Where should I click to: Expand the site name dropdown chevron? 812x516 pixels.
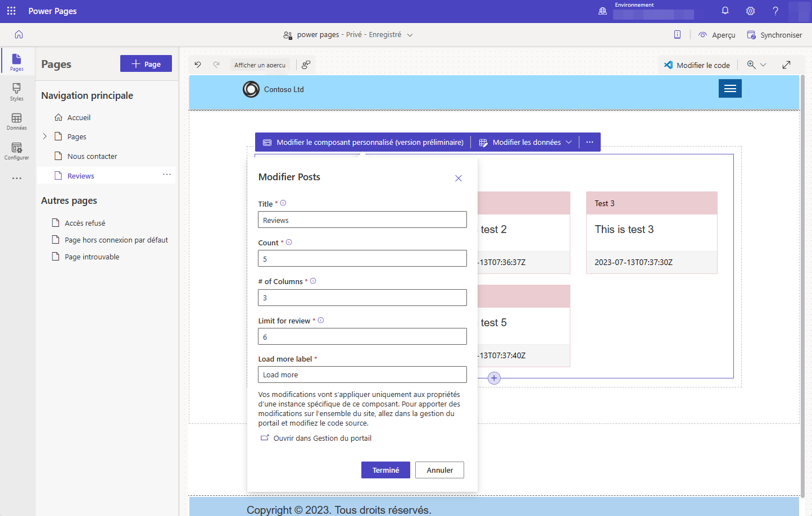tap(410, 35)
